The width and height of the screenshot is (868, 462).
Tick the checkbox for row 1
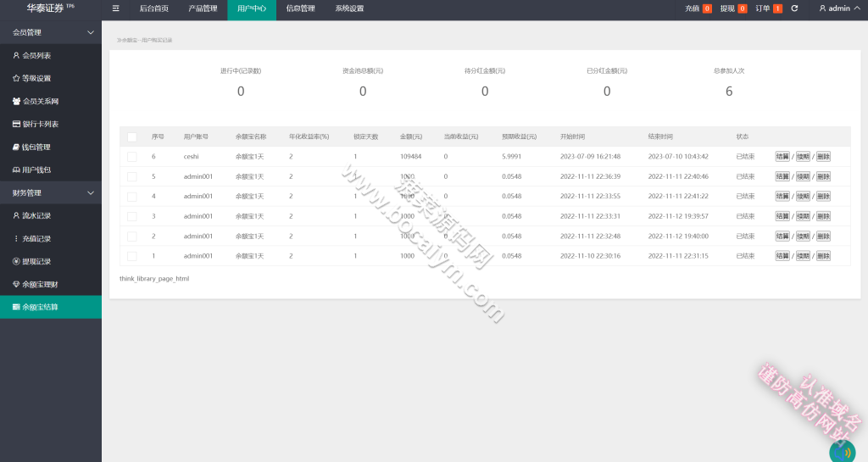coord(131,256)
